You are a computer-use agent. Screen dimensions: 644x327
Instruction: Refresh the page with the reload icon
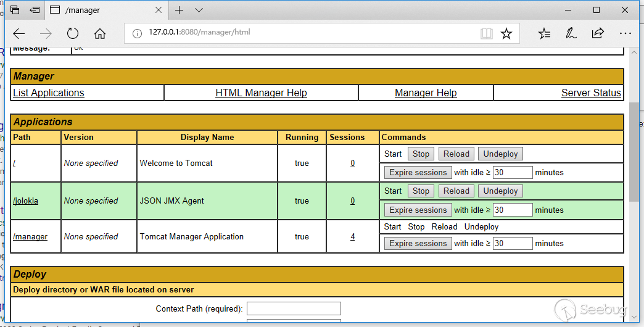point(73,33)
